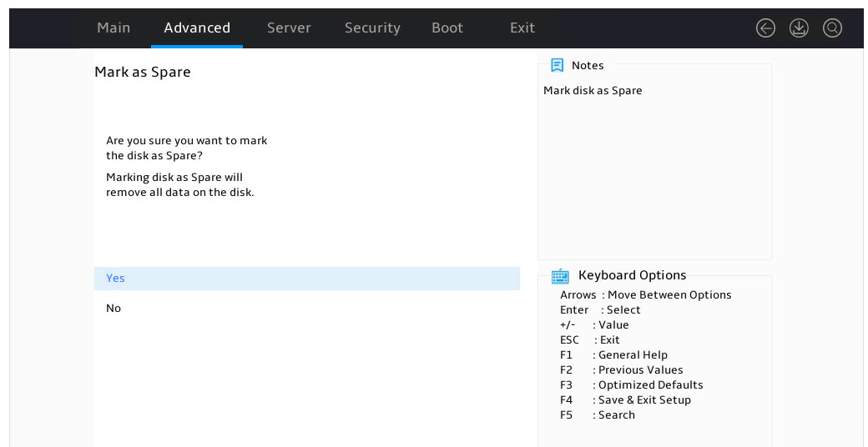This screenshot has width=868, height=447.
Task: Click the 'Mark disk as Spare' note text
Action: 593,91
